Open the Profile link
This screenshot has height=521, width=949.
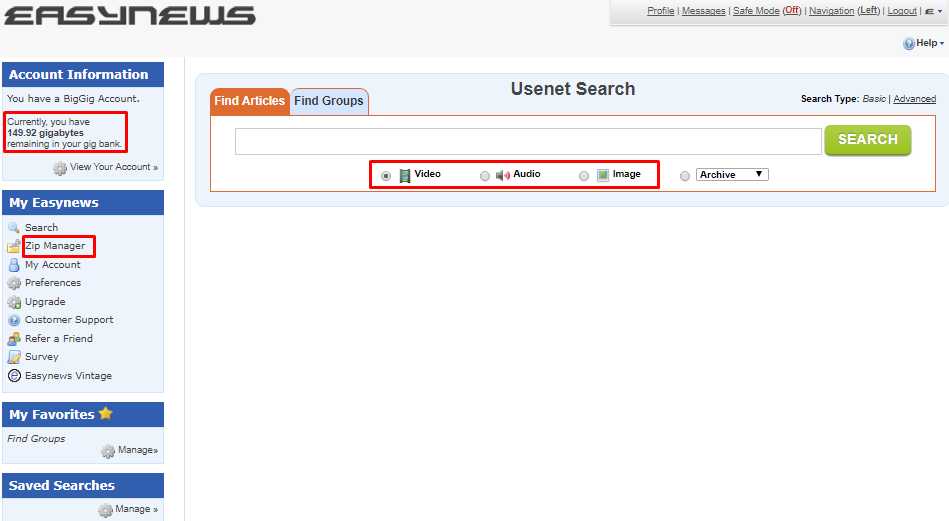coord(660,11)
